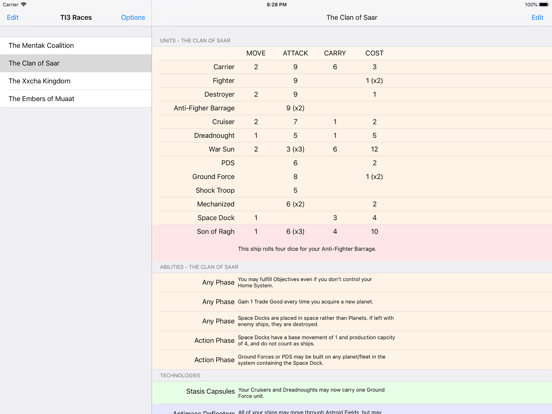Select the Stasis Capsules technology row
This screenshot has height=414, width=552.
[352, 393]
